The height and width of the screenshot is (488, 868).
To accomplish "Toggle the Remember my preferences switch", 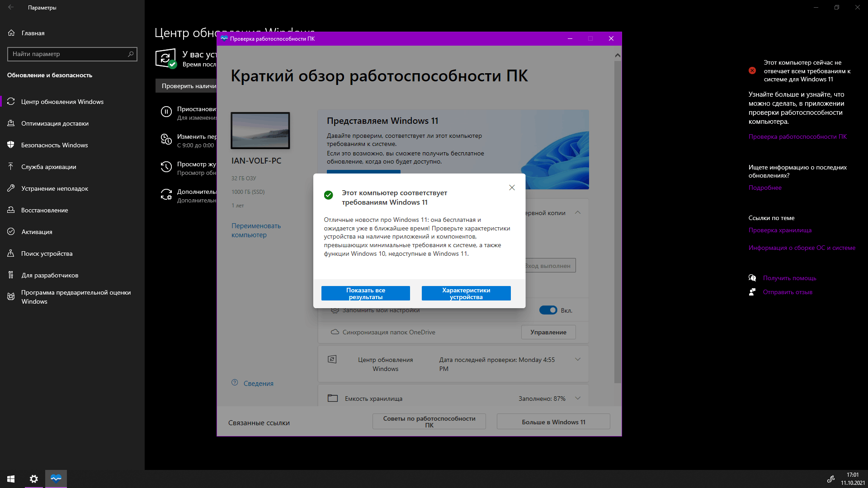I will [x=548, y=310].
